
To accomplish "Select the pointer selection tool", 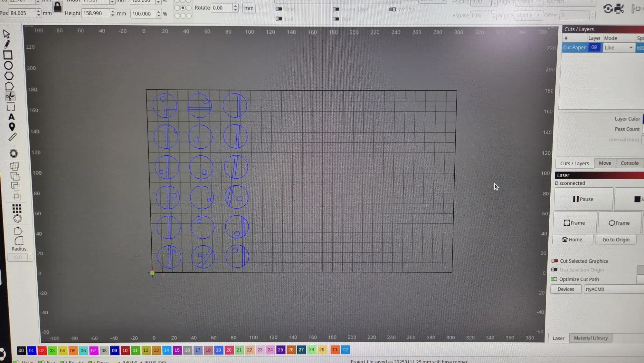I will (x=6, y=34).
